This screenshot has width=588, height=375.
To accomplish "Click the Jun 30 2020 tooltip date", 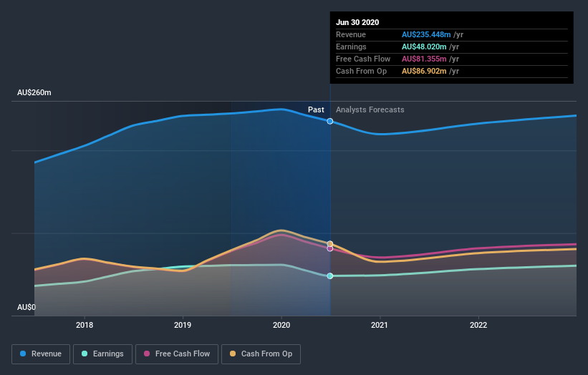I will pos(357,22).
